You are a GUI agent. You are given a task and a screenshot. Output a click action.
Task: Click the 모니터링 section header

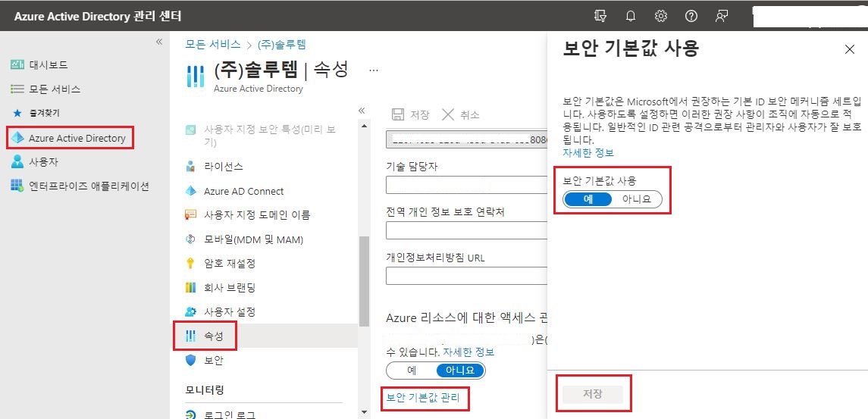[204, 390]
